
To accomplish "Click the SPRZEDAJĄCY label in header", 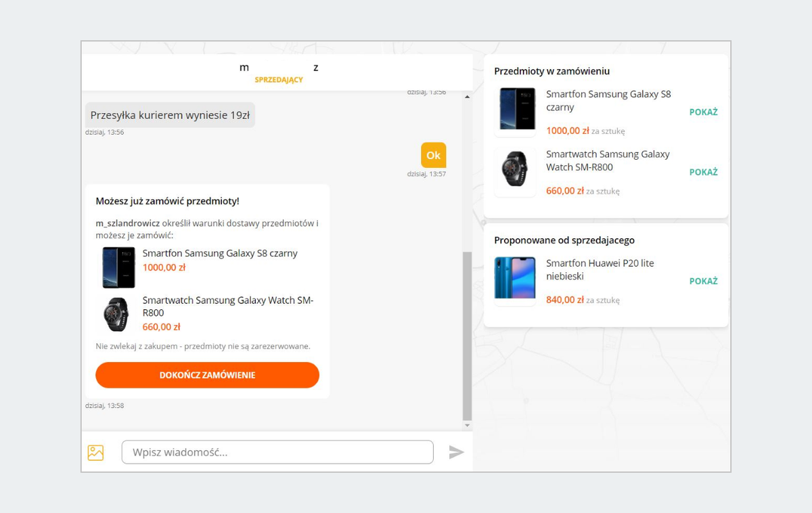I will click(x=279, y=80).
